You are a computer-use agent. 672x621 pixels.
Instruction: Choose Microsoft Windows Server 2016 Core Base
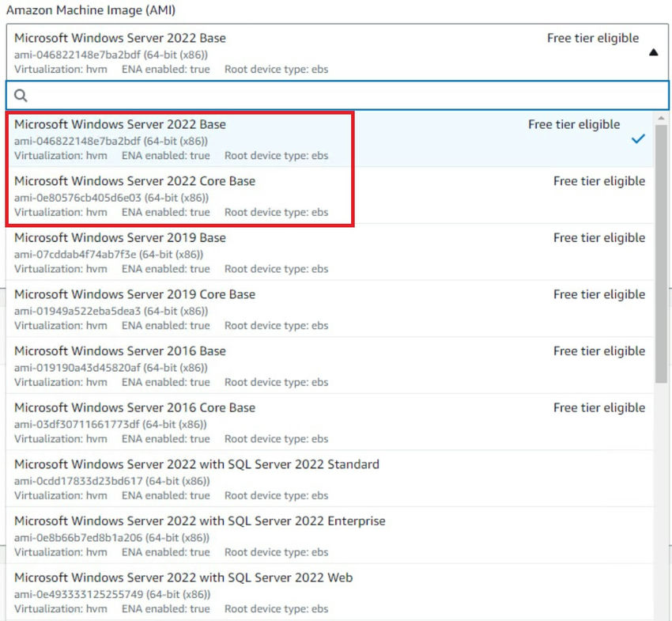point(330,422)
